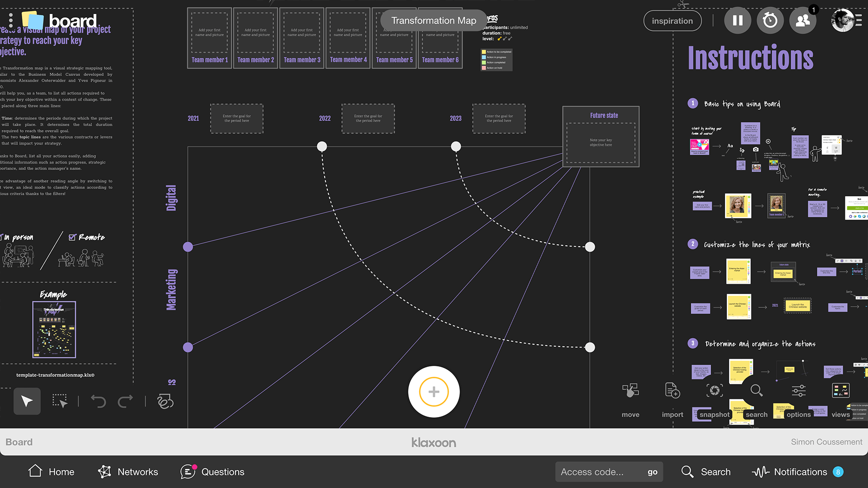This screenshot has width=868, height=488.
Task: Select the yellow 'Action to be completed' swatch
Action: (x=484, y=52)
